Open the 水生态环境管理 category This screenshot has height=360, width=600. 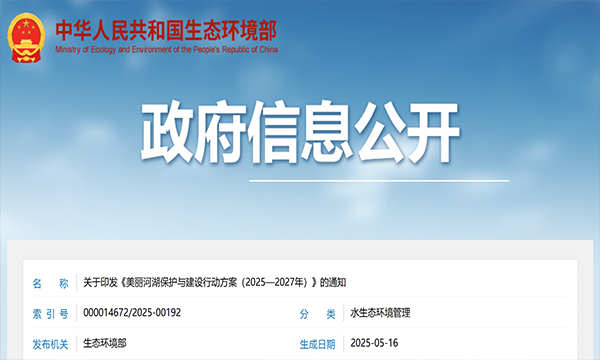(x=380, y=313)
